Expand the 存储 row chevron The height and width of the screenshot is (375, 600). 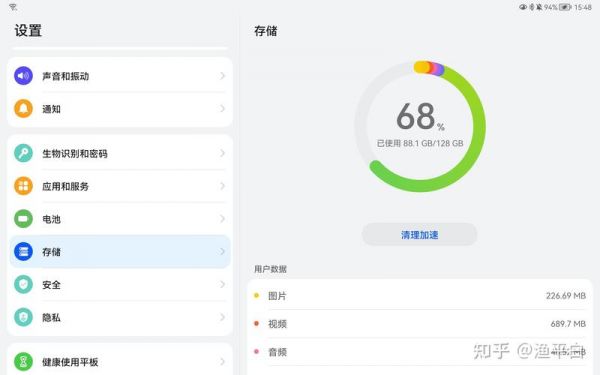click(x=222, y=251)
